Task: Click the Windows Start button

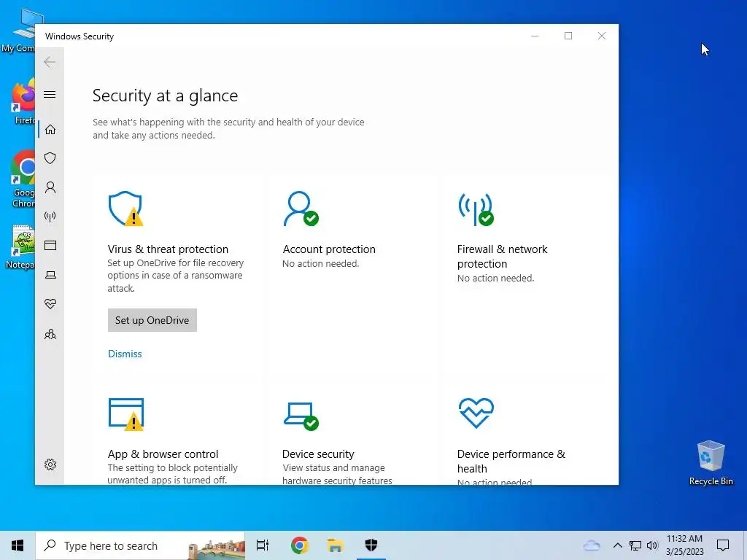Action: coord(18,545)
